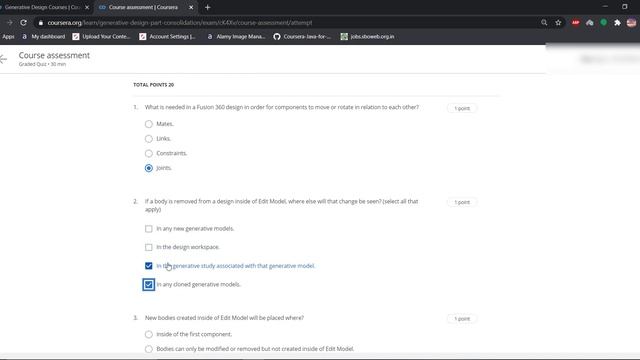
Task: Open the My dashboard bookmark
Action: coord(43,37)
